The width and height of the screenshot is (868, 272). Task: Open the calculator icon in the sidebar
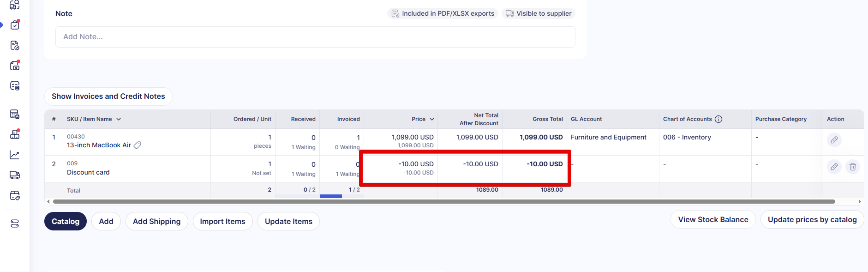point(15,114)
